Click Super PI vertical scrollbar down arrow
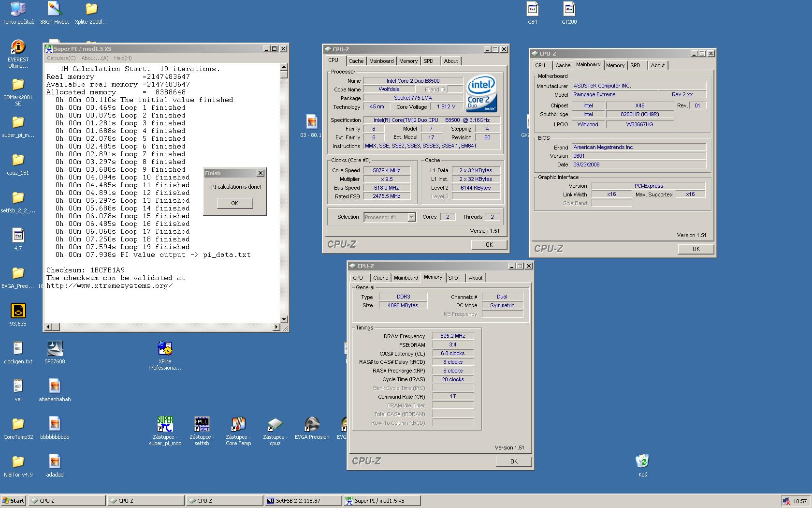This screenshot has height=508, width=812. pos(284,319)
